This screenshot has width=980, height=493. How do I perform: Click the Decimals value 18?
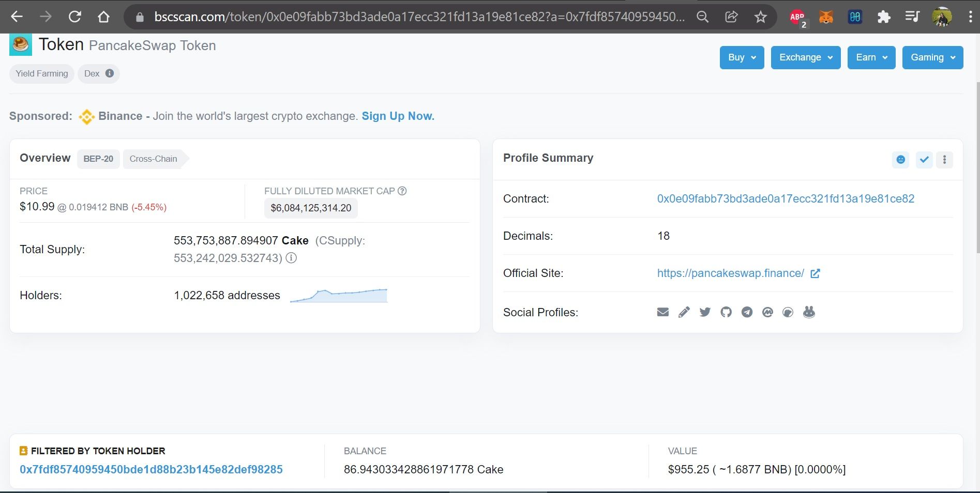pyautogui.click(x=664, y=236)
